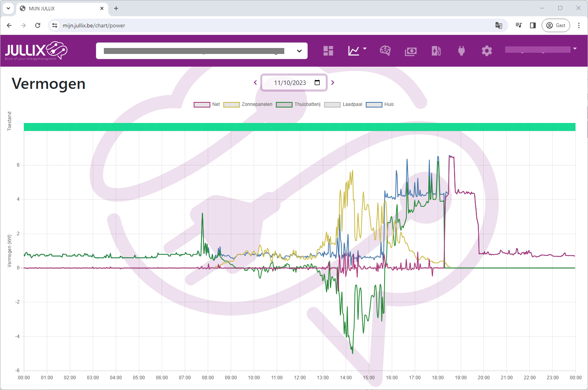Open the charging station icon
588x390 pixels.
pyautogui.click(x=436, y=51)
